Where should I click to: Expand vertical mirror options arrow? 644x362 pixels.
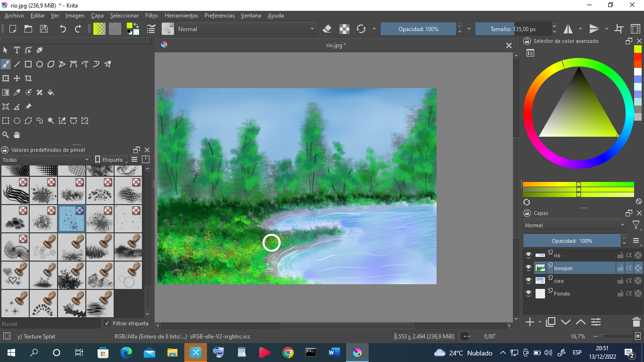point(607,29)
